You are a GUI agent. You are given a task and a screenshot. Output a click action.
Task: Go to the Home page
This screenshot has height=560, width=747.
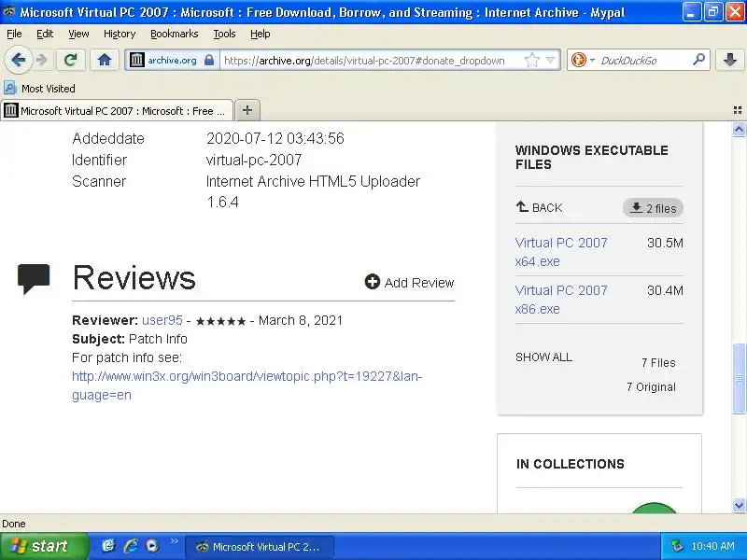click(x=105, y=60)
